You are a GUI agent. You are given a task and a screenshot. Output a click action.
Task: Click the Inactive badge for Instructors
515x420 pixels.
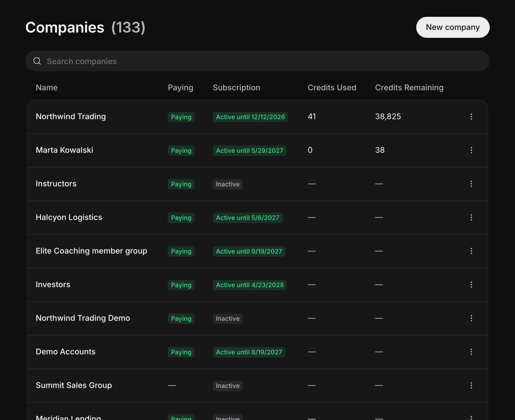(228, 184)
